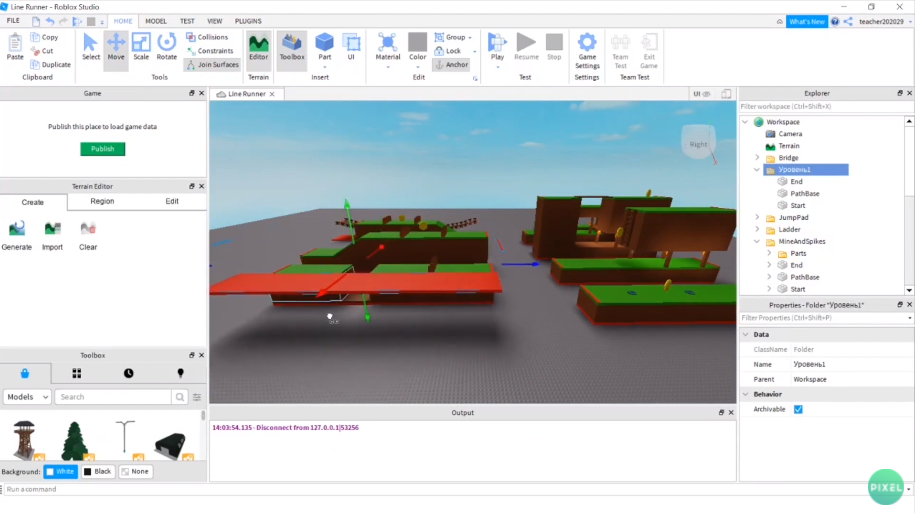Toggle Join Surfaces

click(212, 65)
